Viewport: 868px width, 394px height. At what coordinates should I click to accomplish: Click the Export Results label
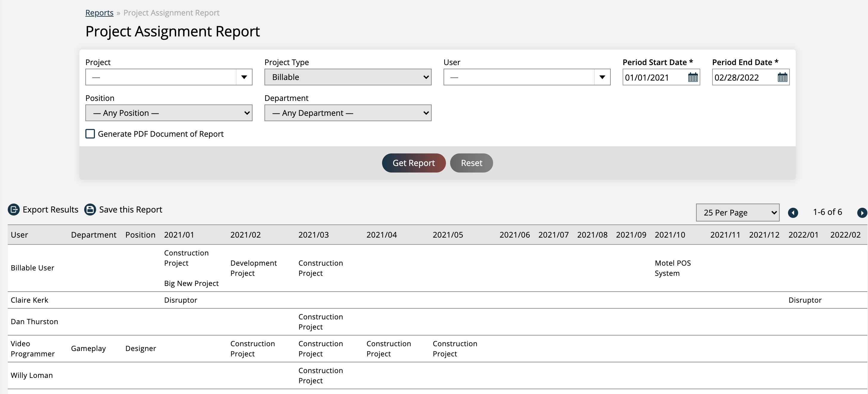[x=50, y=209]
